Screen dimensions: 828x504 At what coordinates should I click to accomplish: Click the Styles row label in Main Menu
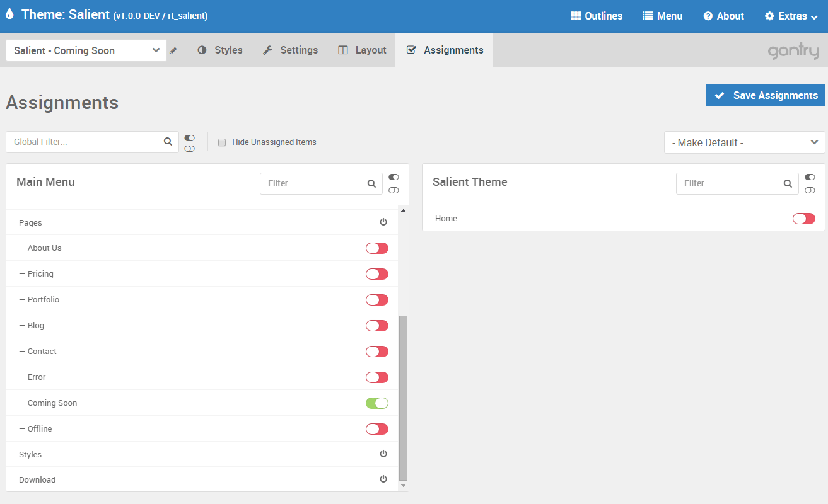pyautogui.click(x=30, y=455)
